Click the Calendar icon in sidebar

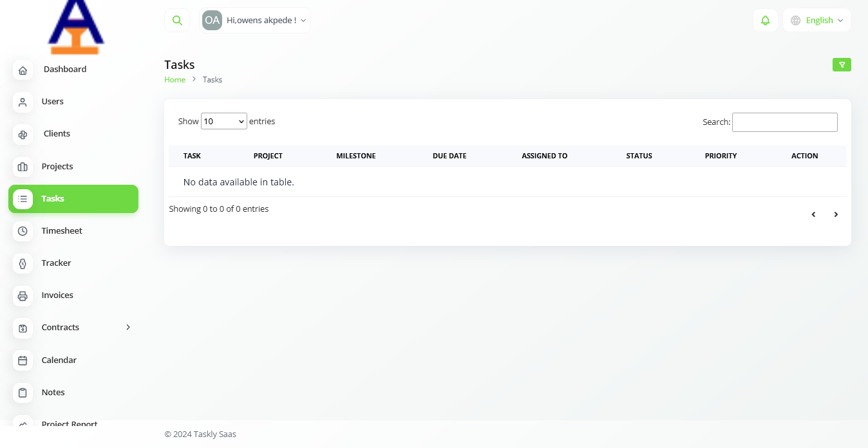click(x=23, y=360)
